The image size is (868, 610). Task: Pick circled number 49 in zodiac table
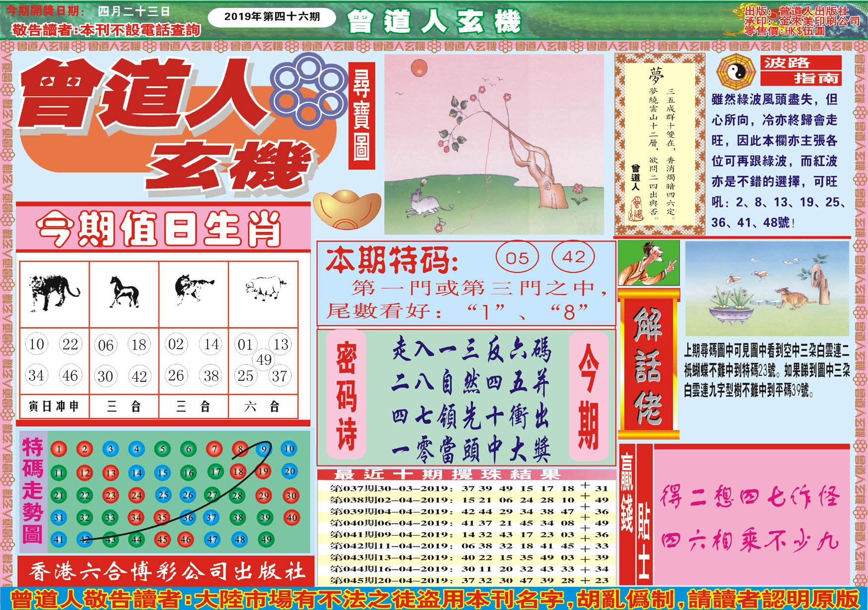pyautogui.click(x=264, y=359)
